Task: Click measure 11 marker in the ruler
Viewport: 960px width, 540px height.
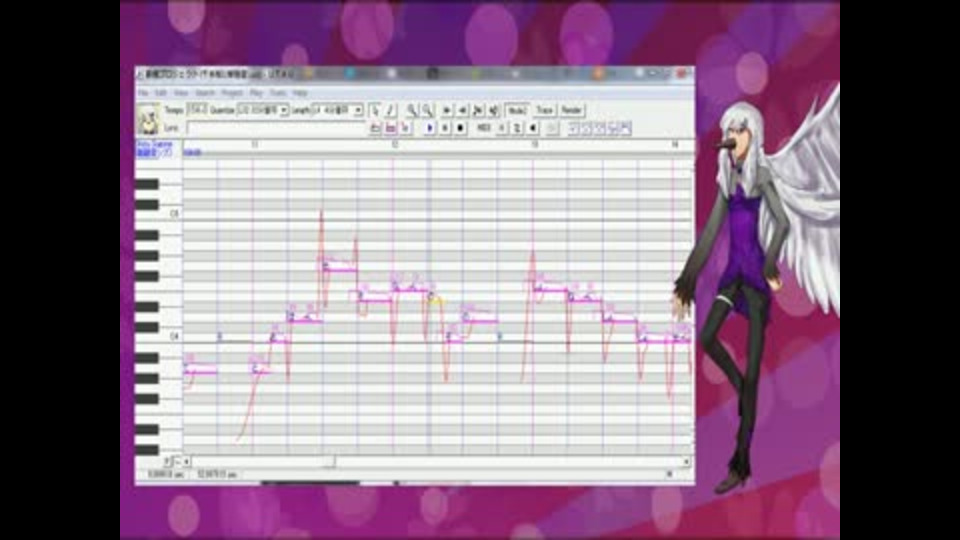Action: [255, 144]
